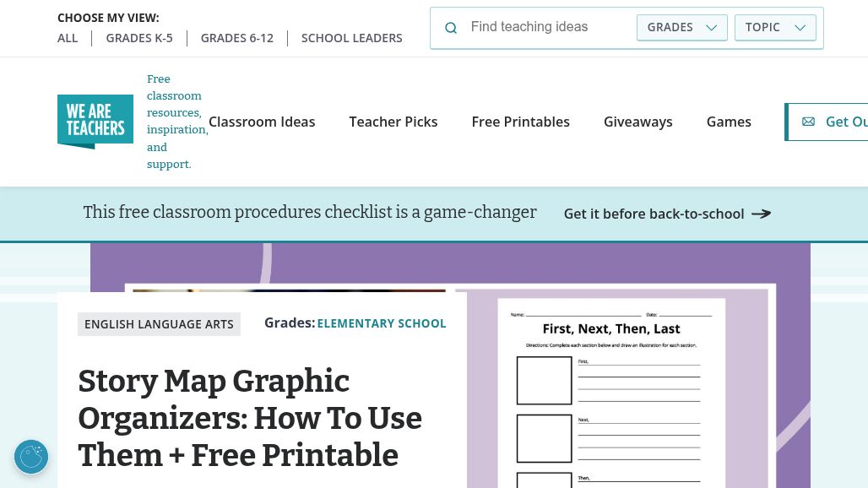
Task: Switch view to SCHOOL LEADERS
Action: (351, 38)
